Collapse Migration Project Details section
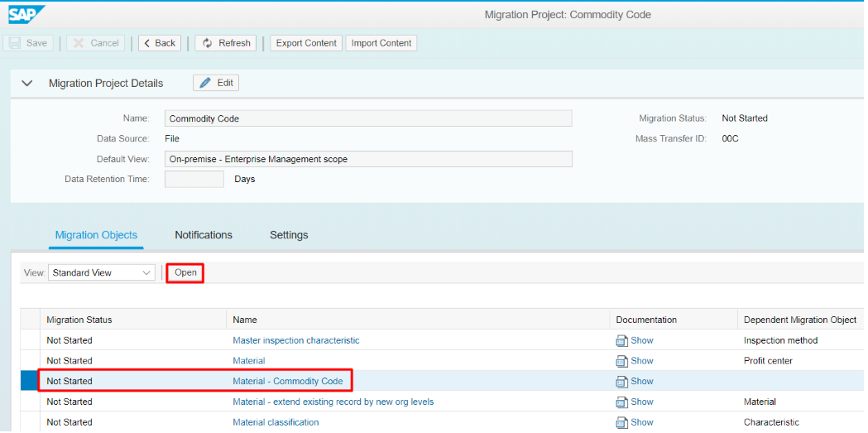This screenshot has width=868, height=433. click(26, 84)
